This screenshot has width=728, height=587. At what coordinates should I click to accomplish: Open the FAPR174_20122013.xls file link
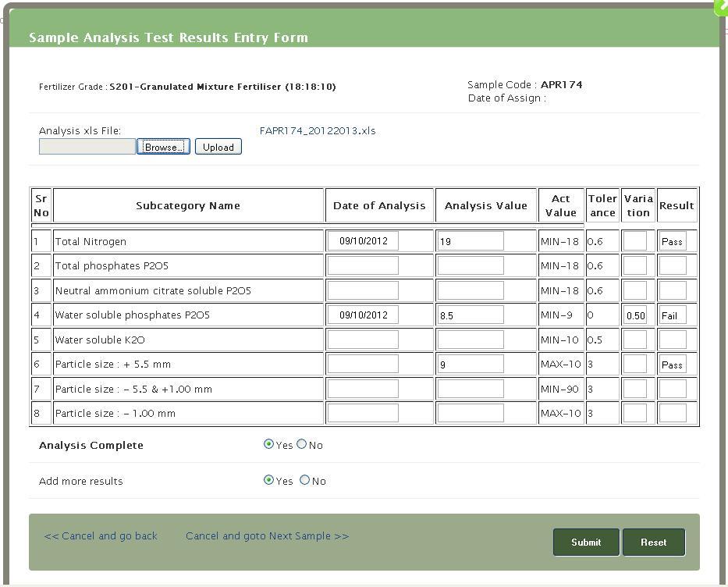point(317,130)
